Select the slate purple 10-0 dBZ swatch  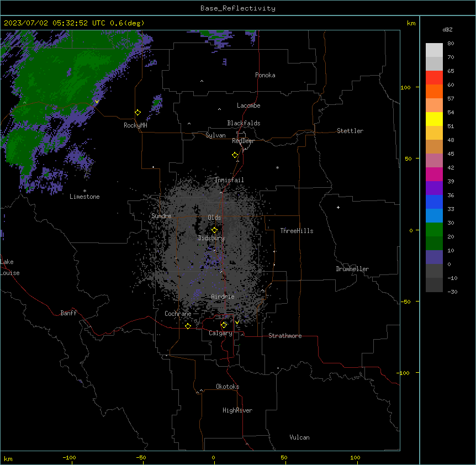tap(434, 257)
